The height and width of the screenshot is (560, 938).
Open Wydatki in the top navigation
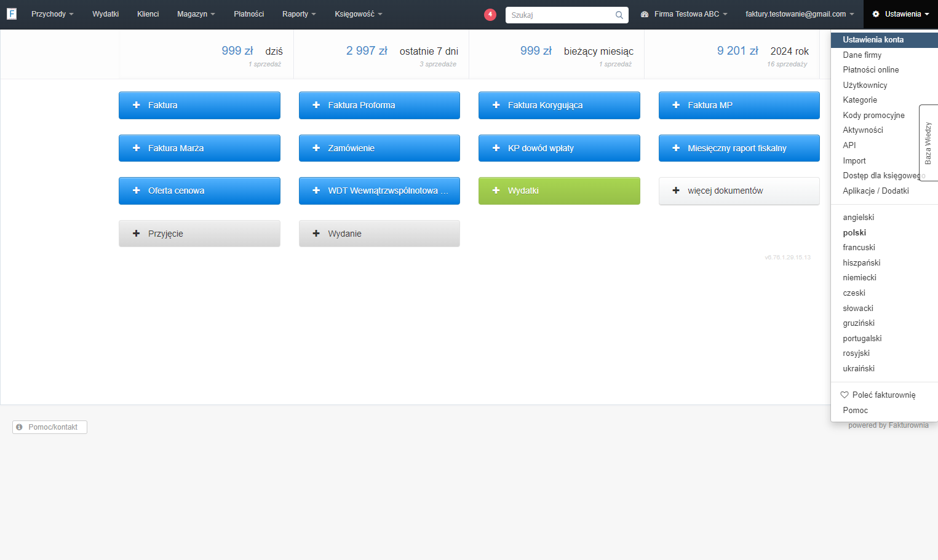106,14
